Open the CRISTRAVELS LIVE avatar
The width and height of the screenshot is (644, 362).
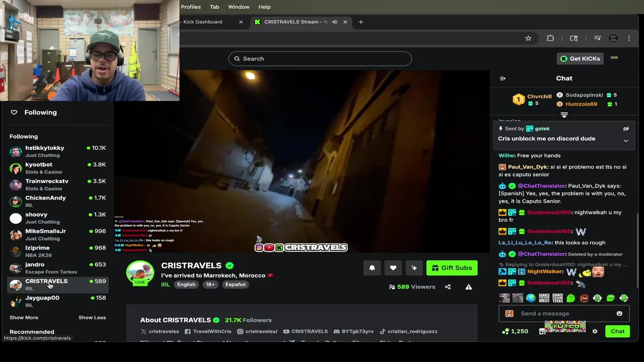pyautogui.click(x=140, y=274)
